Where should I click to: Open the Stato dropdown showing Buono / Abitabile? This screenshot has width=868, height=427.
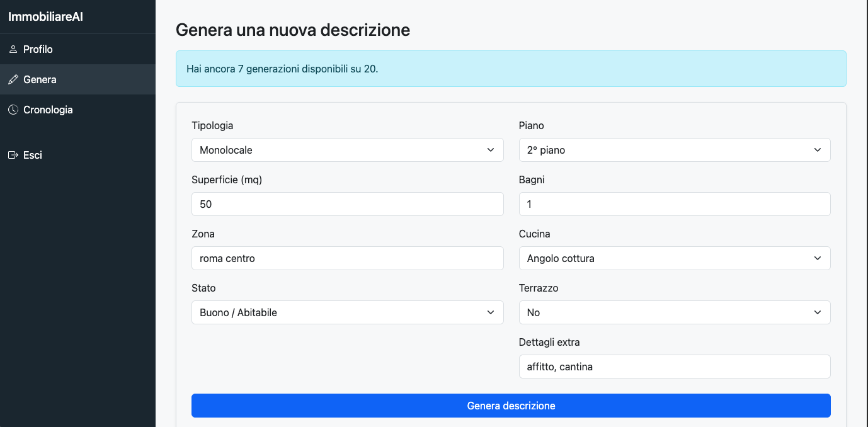tap(348, 312)
